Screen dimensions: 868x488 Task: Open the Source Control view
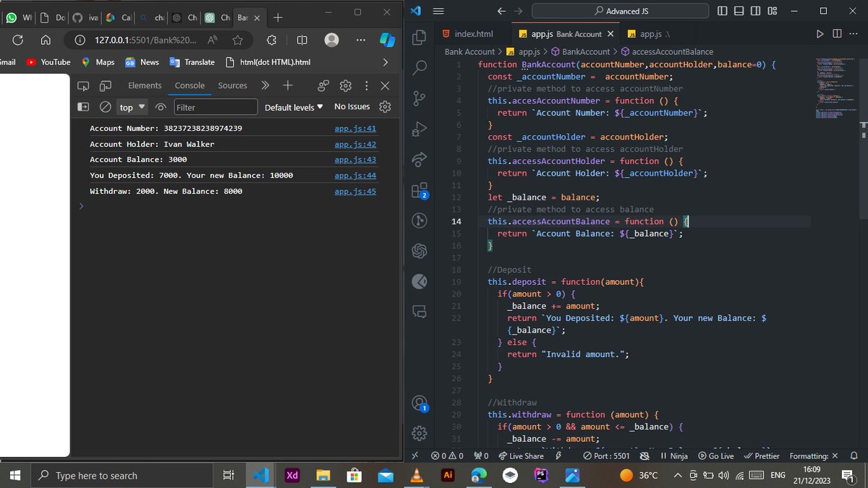coord(420,98)
